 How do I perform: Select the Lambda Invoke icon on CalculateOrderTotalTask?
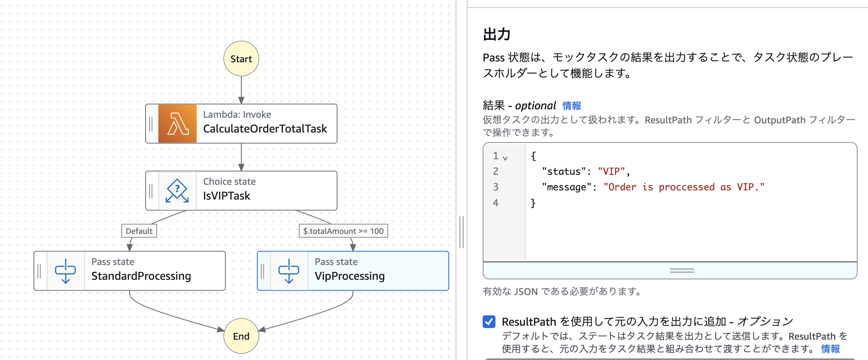click(178, 123)
